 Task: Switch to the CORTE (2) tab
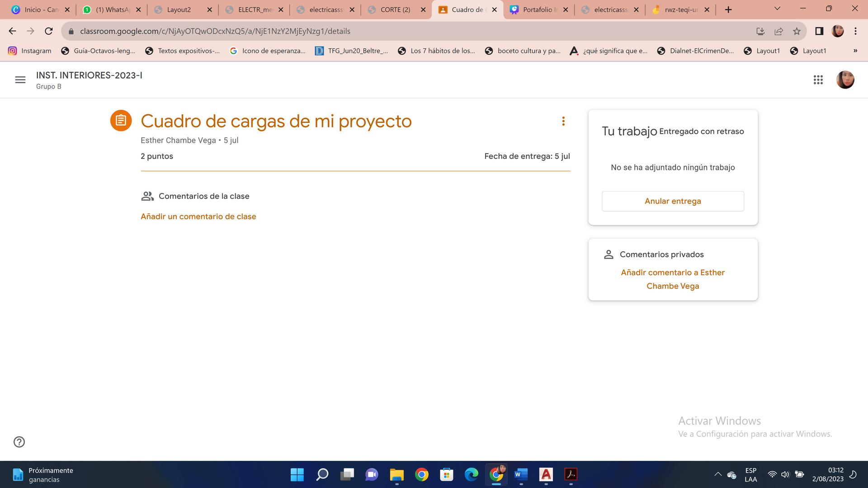click(x=395, y=9)
